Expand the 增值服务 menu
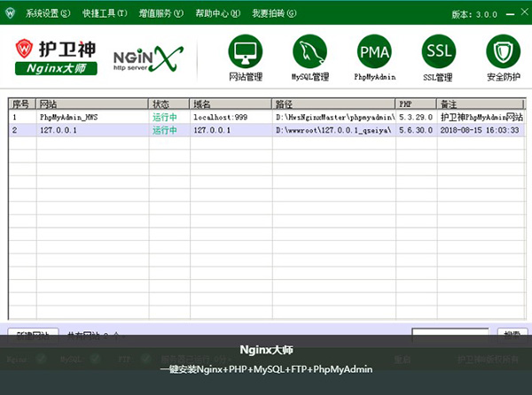The height and width of the screenshot is (395, 532). [x=160, y=14]
